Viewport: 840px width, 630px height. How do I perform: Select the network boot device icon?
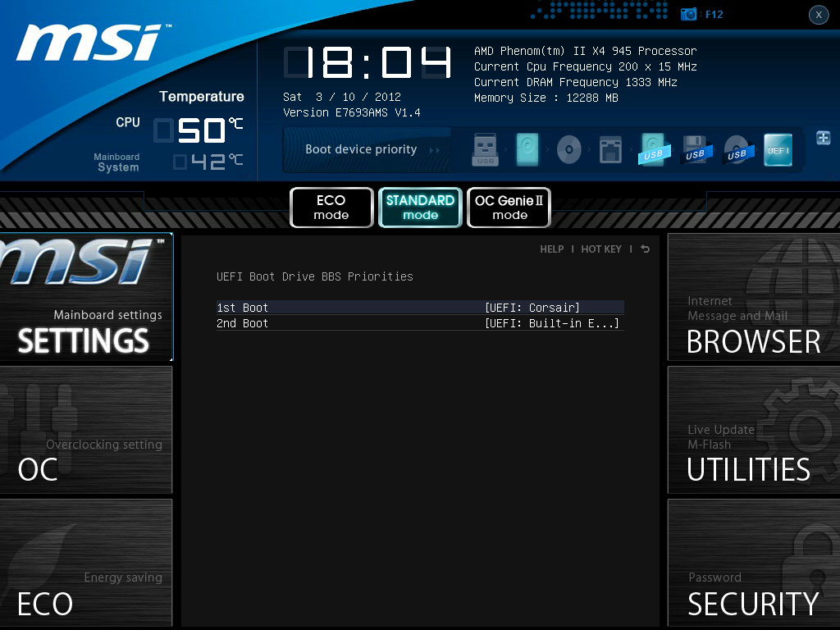click(610, 149)
